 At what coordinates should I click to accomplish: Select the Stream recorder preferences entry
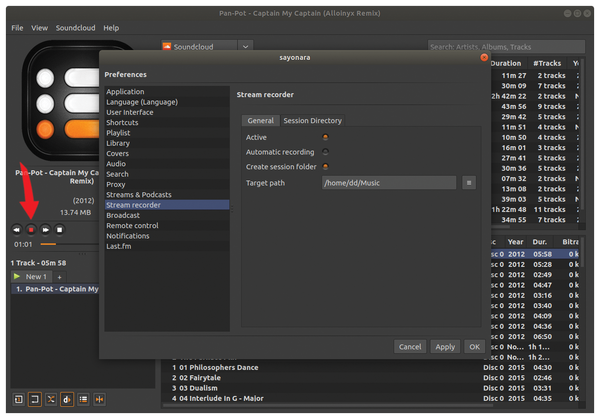point(167,205)
